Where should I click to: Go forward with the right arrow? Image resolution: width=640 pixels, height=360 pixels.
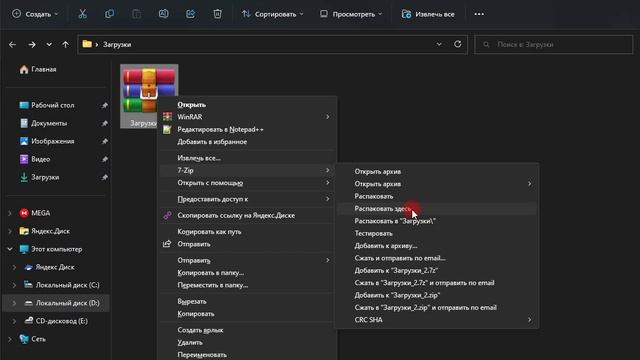pyautogui.click(x=32, y=44)
